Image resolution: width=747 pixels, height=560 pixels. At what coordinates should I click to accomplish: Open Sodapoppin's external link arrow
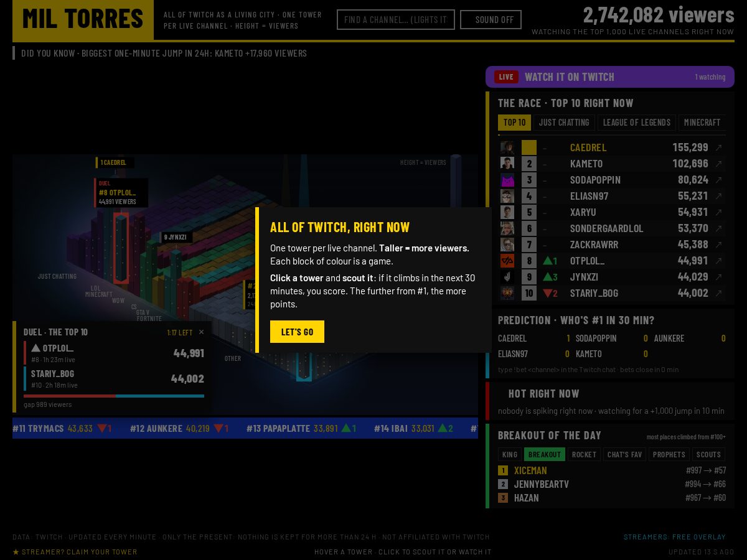pyautogui.click(x=718, y=180)
